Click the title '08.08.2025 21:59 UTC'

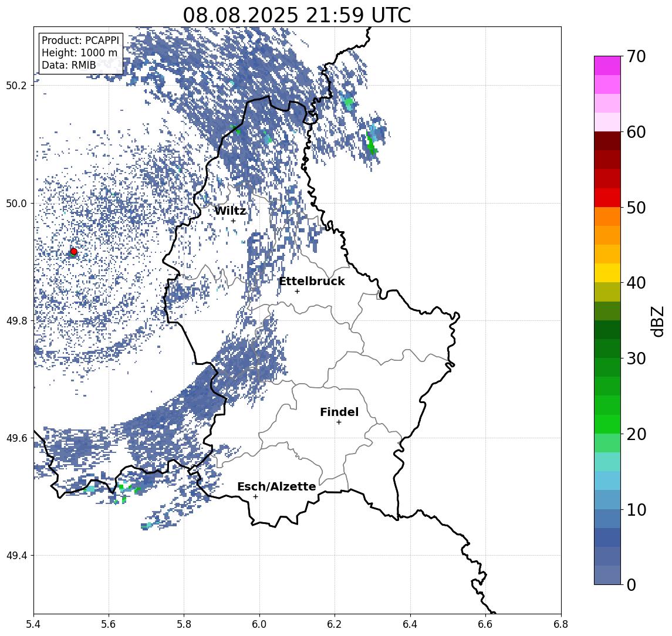[297, 15]
